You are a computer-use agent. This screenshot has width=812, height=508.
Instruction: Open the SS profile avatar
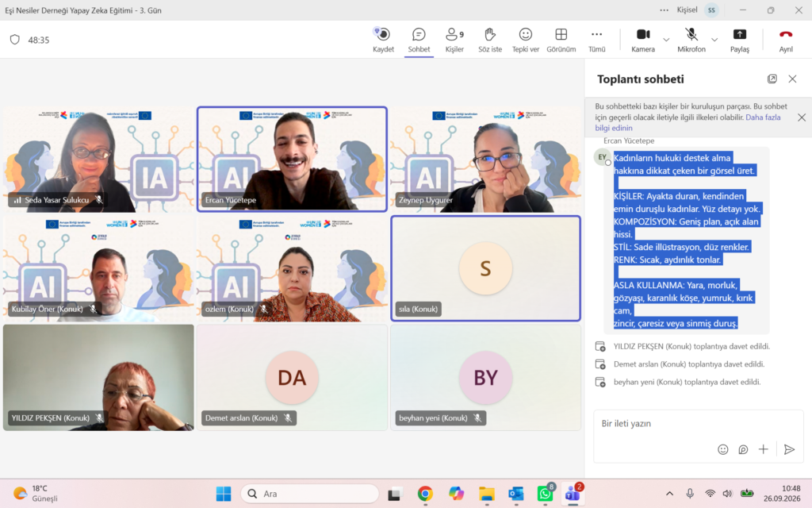coord(711,10)
